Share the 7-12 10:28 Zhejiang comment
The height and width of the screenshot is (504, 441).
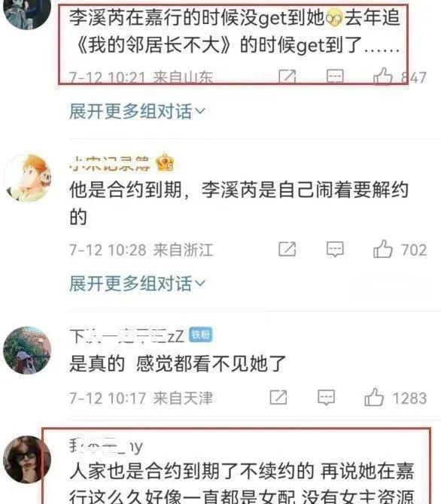click(x=287, y=250)
